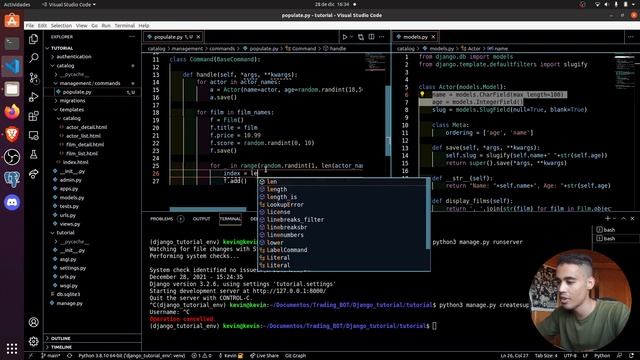Open manage.py in explorer
This screenshot has height=360, width=640.
69,303
